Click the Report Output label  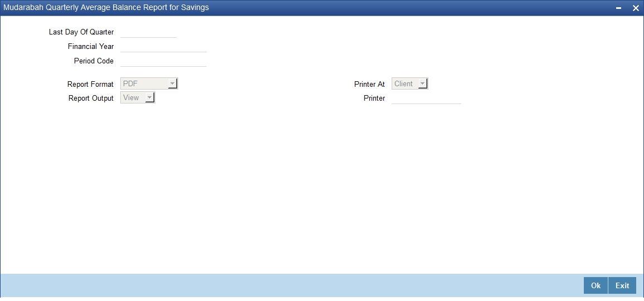91,98
